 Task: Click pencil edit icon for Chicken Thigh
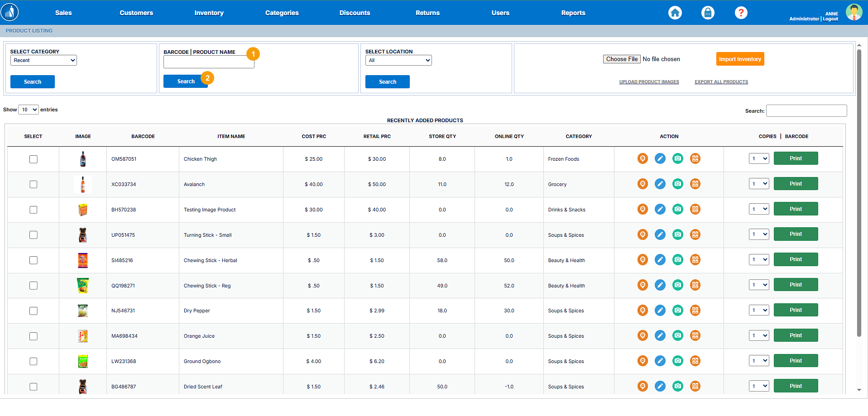(x=660, y=158)
